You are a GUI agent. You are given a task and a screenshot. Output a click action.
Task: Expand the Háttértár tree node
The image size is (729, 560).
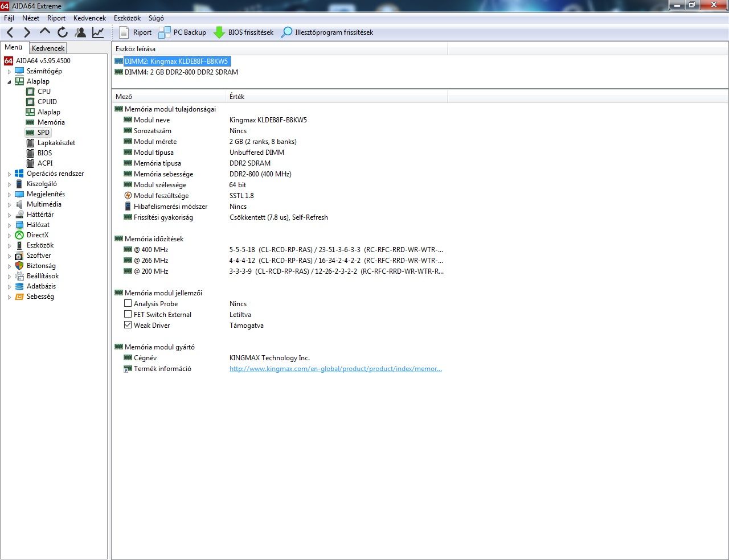[x=9, y=215]
